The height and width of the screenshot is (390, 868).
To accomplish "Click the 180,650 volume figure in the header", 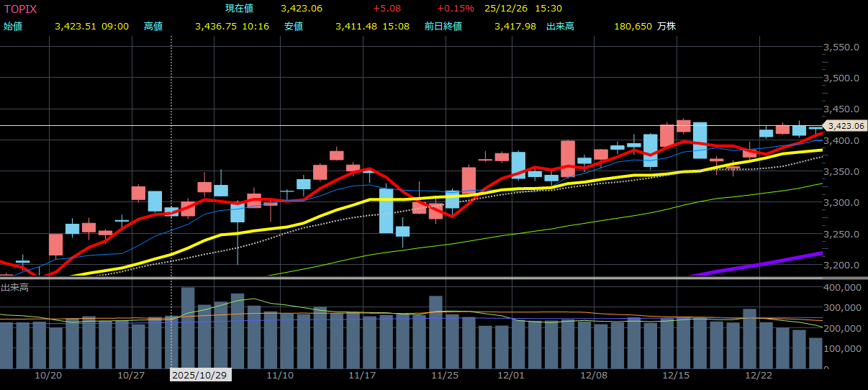I will 633,26.
